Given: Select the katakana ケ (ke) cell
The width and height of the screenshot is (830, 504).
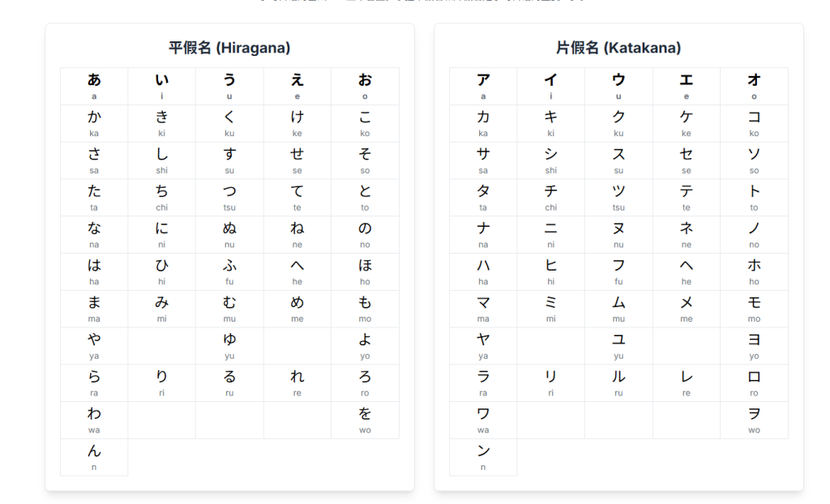Looking at the screenshot, I should (x=687, y=123).
